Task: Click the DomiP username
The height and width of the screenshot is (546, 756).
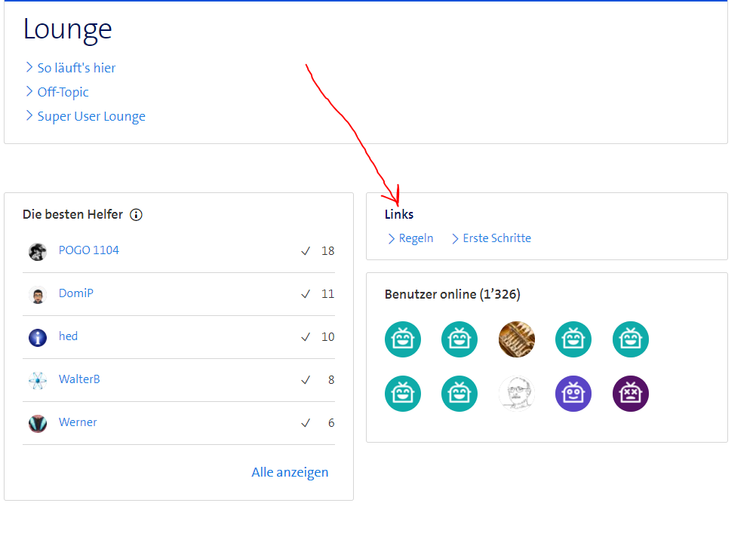Action: pos(76,293)
